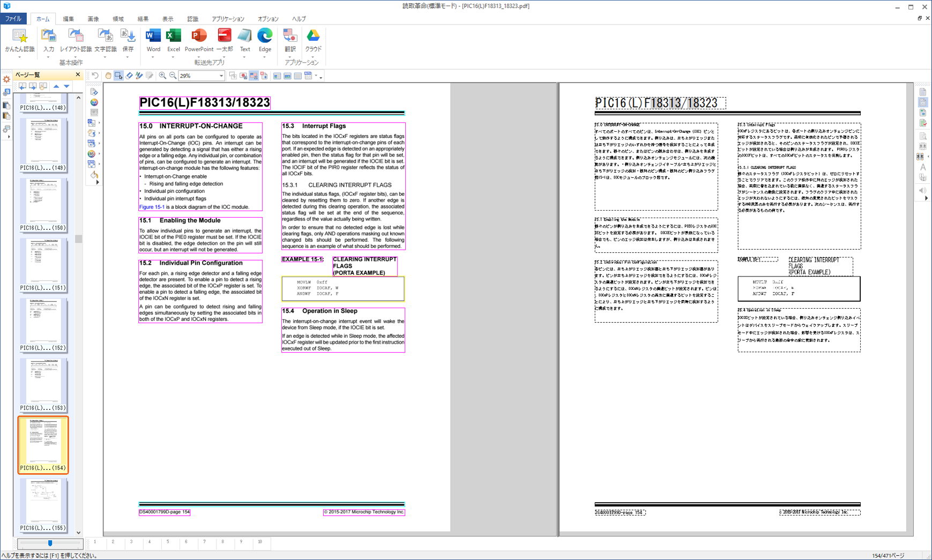Send results to 一太郎 (Ichitaro)
This screenshot has width=932, height=560.
click(x=225, y=40)
